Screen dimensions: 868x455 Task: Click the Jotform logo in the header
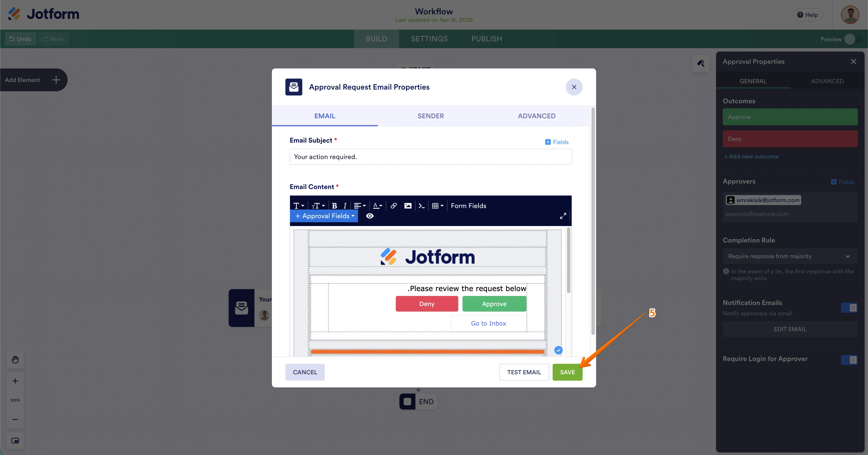[44, 14]
